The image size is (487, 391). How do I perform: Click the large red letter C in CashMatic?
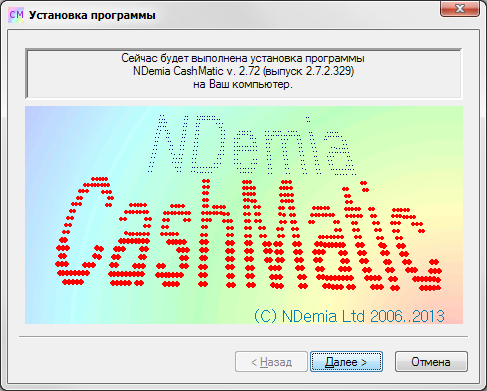(x=84, y=231)
